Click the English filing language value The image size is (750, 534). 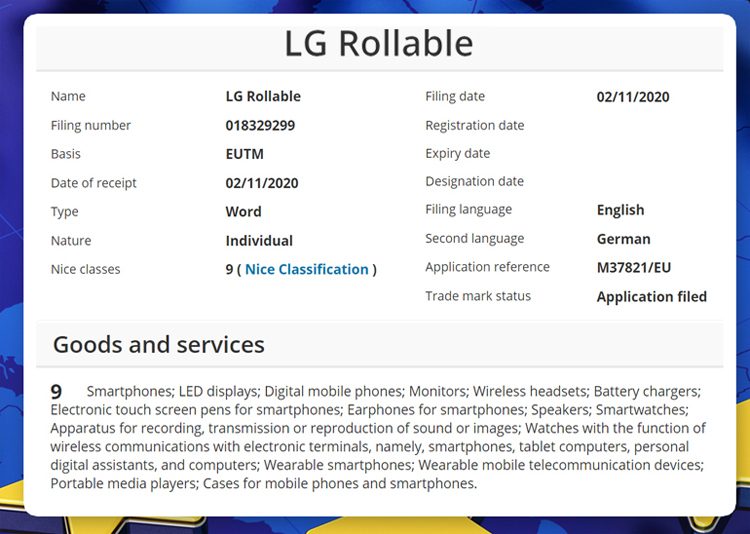tap(620, 210)
